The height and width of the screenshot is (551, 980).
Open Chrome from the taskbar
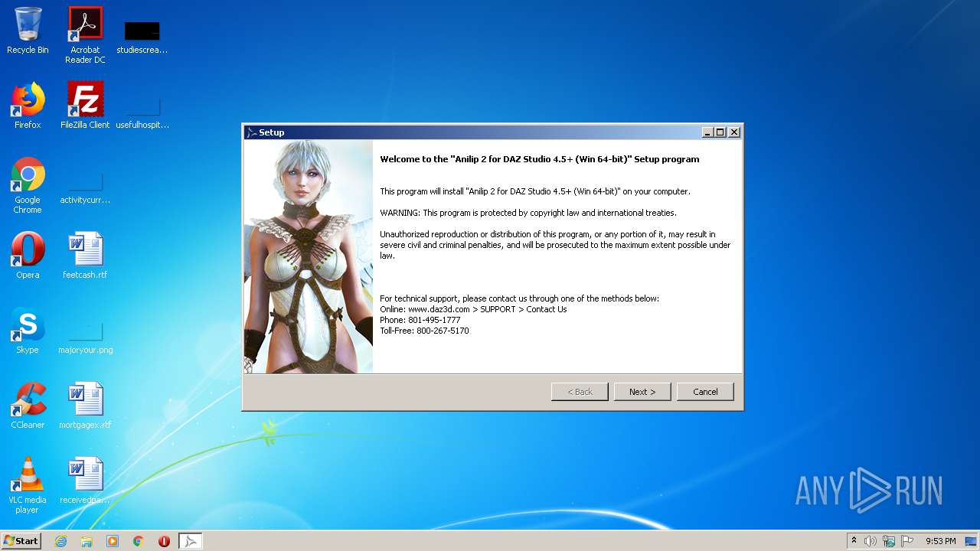139,541
